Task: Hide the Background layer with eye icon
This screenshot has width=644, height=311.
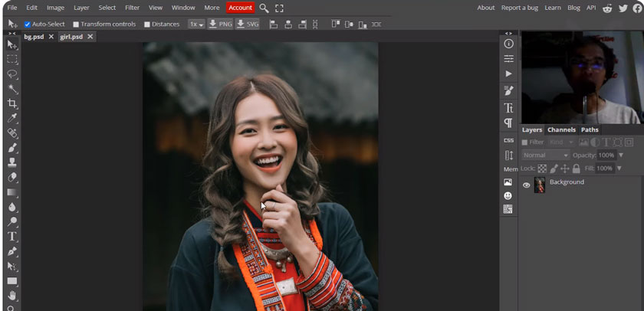Action: 526,185
